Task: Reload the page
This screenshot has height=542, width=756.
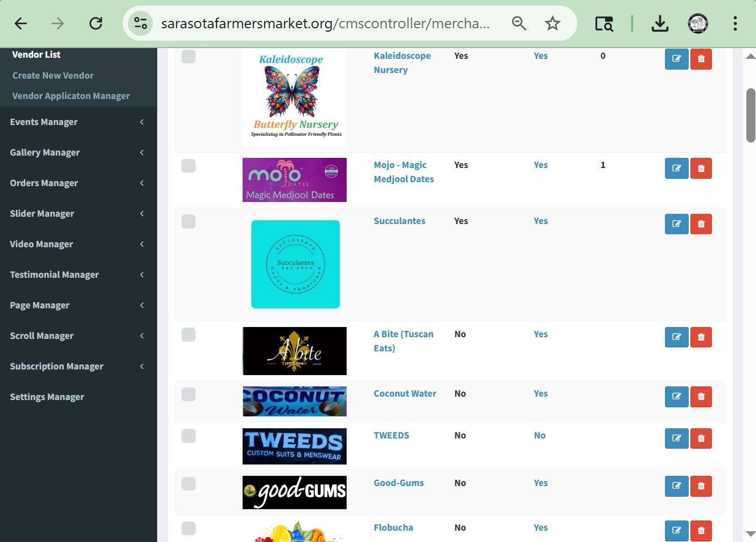Action: 96,23
